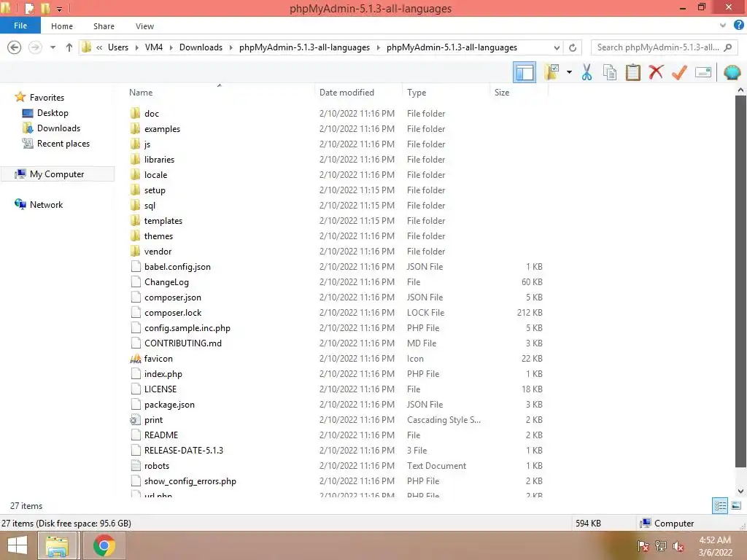
Task: Click the Rename label icon in toolbar
Action: tap(703, 72)
